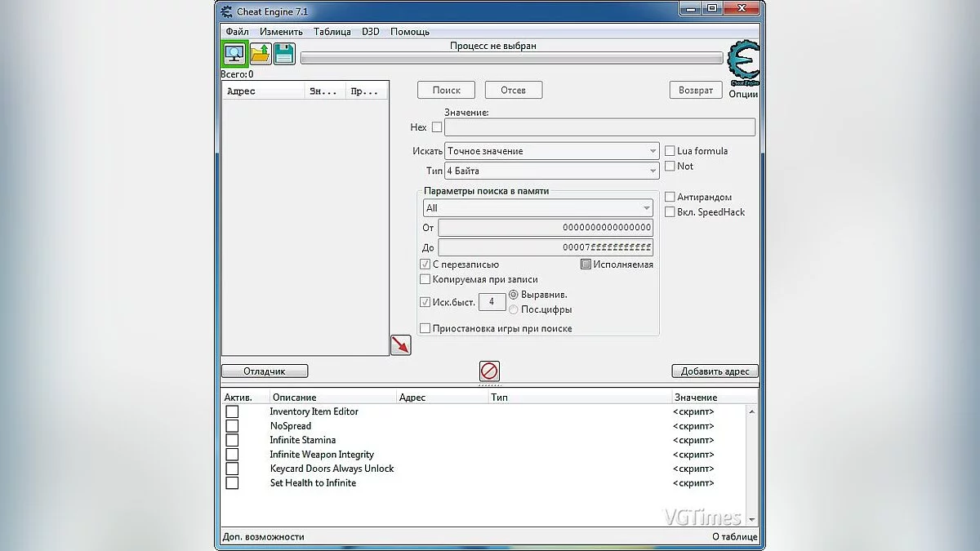Viewport: 980px width, 551px height.
Task: Expand the All memory region dropdown
Action: pyautogui.click(x=537, y=208)
